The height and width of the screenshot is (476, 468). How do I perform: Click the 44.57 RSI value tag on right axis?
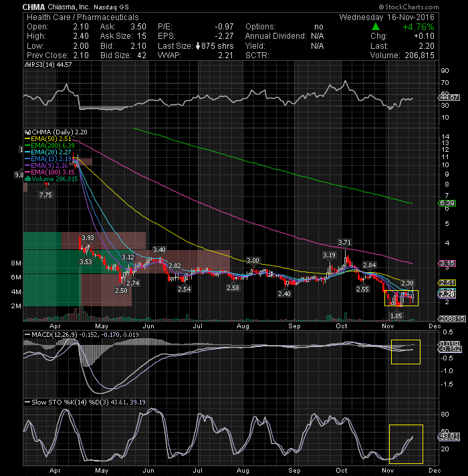pos(449,98)
